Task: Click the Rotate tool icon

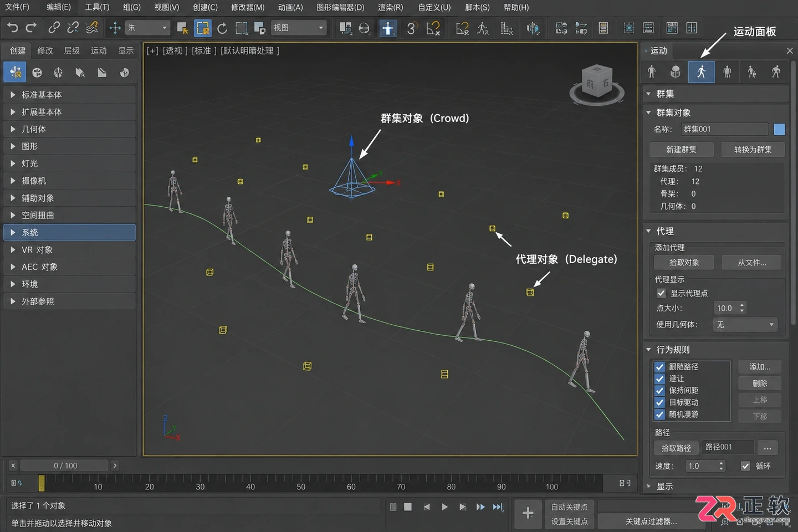Action: click(222, 28)
